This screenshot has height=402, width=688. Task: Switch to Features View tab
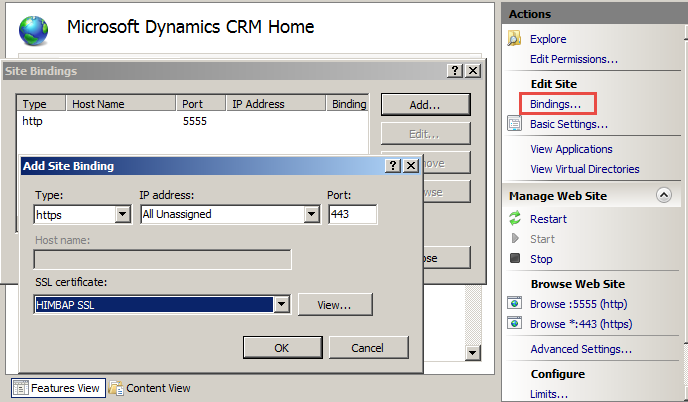(x=58, y=388)
